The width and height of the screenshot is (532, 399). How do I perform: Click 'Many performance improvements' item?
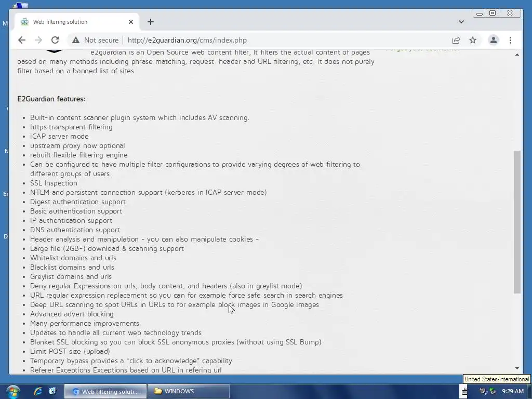(x=85, y=323)
